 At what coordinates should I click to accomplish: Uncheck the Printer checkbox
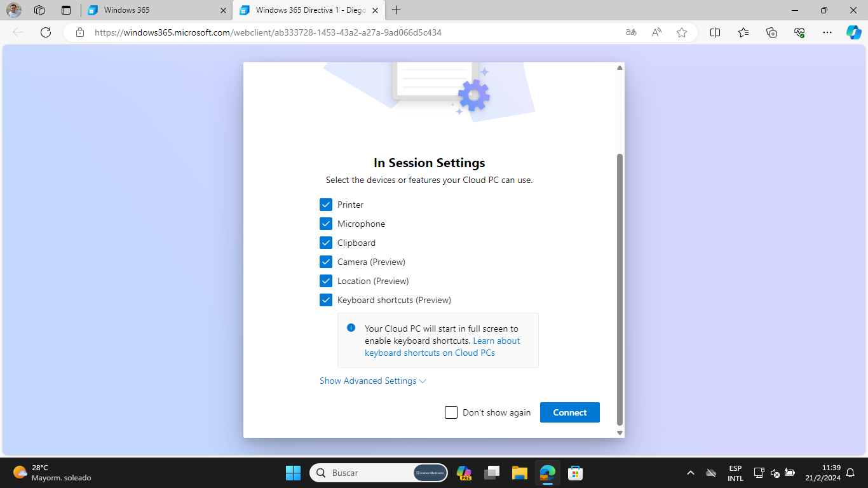(326, 205)
